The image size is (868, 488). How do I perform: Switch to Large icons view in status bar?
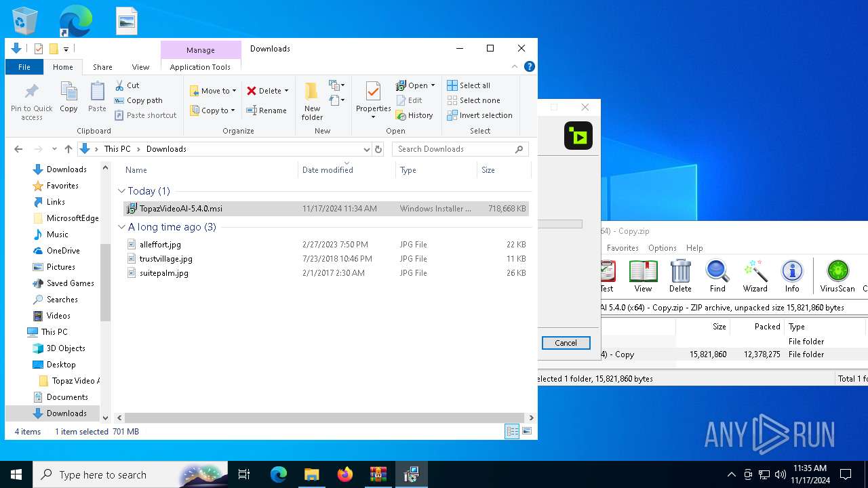click(x=526, y=431)
